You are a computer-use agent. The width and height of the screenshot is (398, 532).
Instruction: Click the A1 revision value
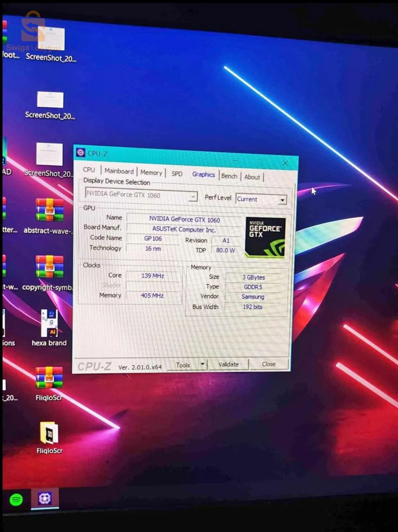coord(226,241)
